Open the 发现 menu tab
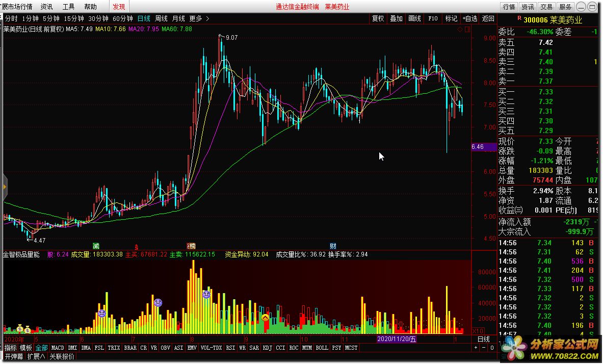 click(119, 7)
